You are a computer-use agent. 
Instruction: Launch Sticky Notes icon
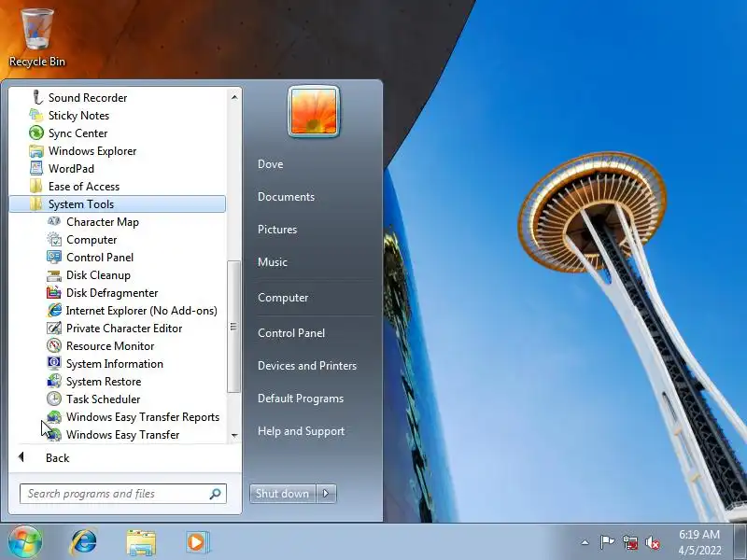36,115
